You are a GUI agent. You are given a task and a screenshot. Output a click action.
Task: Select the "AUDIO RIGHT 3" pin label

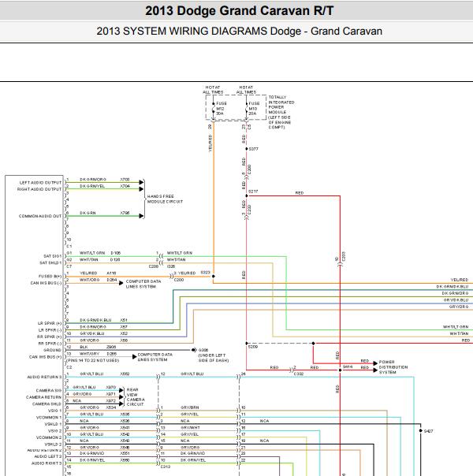[47, 463]
